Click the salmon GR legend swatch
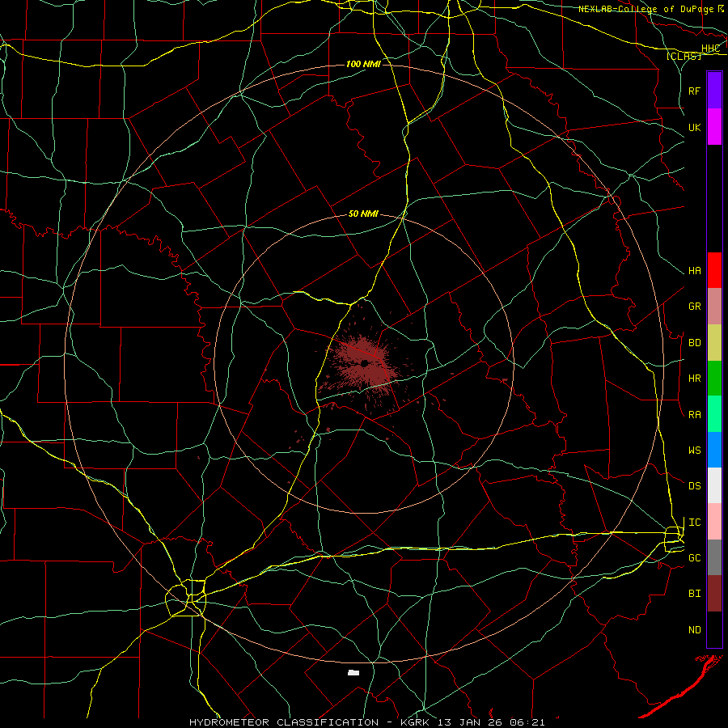The height and width of the screenshot is (728, 728). point(714,307)
